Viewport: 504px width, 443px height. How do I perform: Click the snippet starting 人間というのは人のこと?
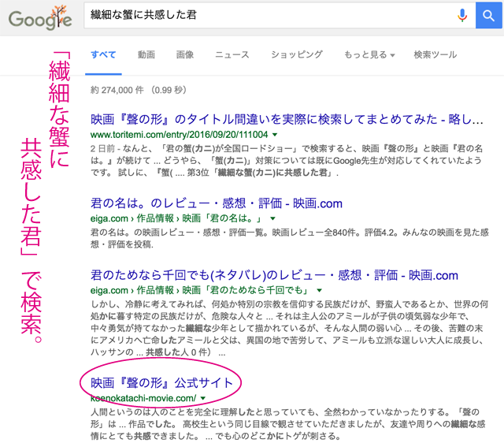(x=287, y=424)
